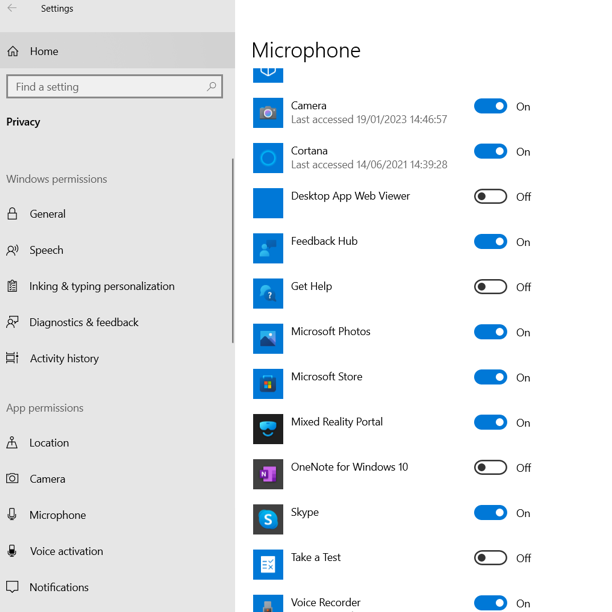Viewport: 612px width, 612px height.
Task: Click the Skype app icon
Action: coord(268,519)
